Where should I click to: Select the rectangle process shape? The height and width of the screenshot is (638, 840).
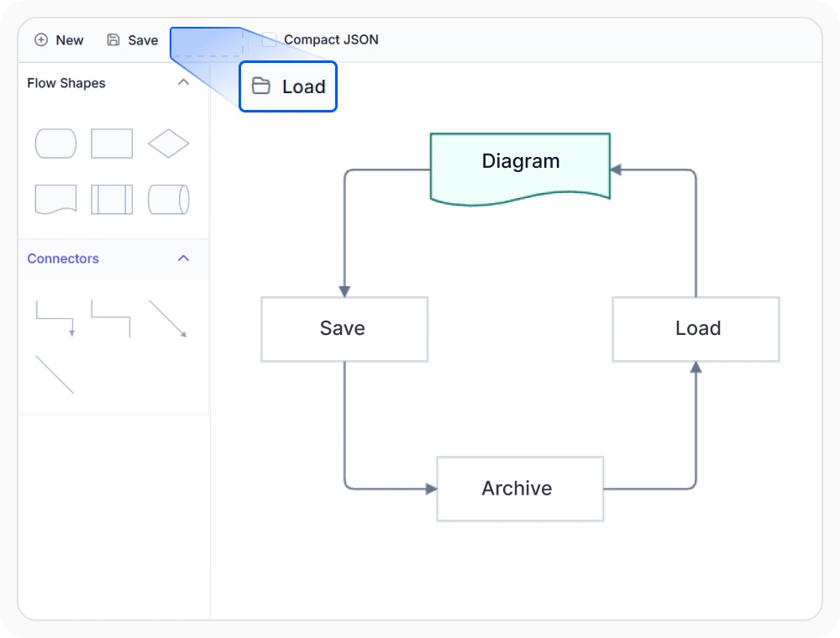(112, 144)
